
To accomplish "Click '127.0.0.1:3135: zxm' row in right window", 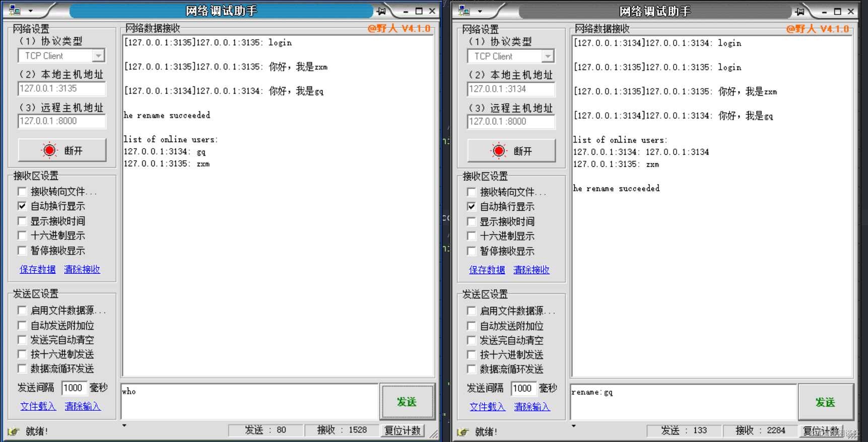I will [x=616, y=164].
